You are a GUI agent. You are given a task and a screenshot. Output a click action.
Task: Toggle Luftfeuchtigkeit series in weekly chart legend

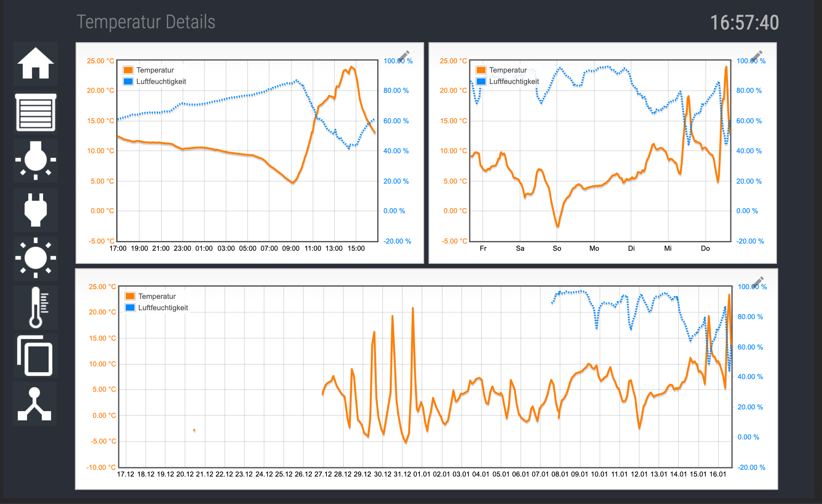[x=514, y=81]
